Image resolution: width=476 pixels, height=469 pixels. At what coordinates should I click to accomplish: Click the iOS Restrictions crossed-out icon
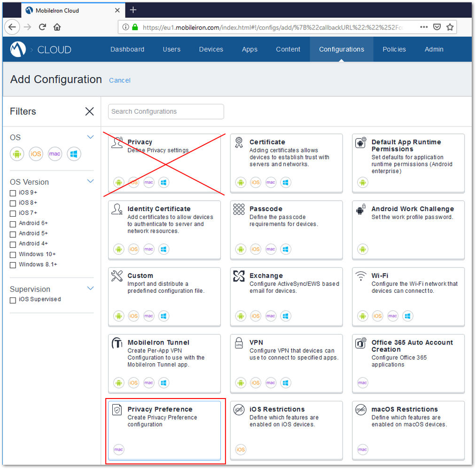point(239,409)
